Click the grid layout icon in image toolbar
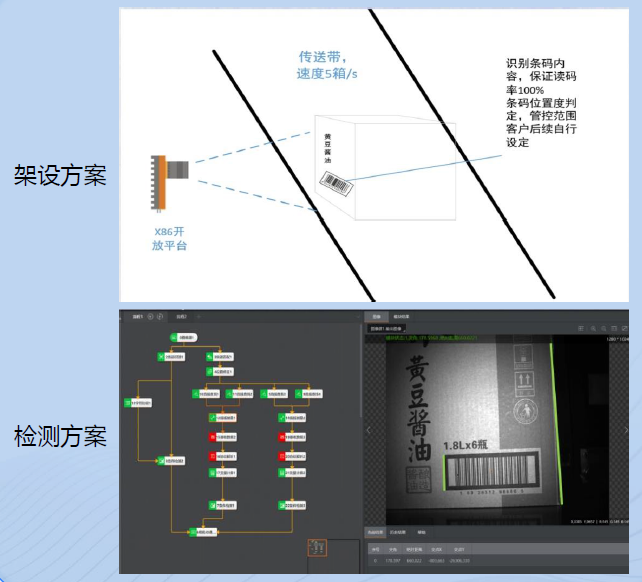This screenshot has width=642, height=582. point(581,328)
